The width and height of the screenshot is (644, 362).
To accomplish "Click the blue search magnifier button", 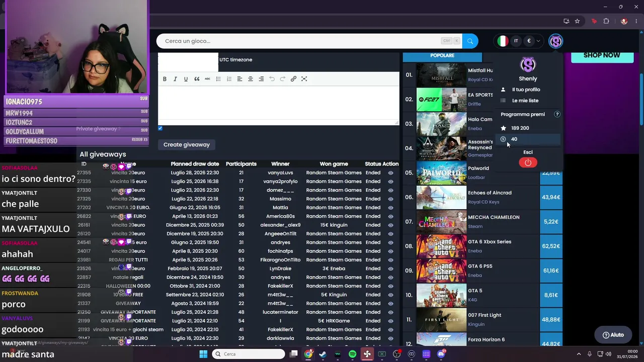I will 470,41.
